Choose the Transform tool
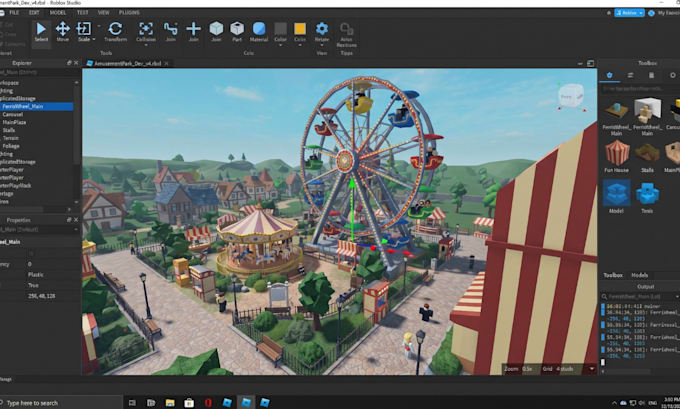This screenshot has height=409, width=680. (x=115, y=32)
